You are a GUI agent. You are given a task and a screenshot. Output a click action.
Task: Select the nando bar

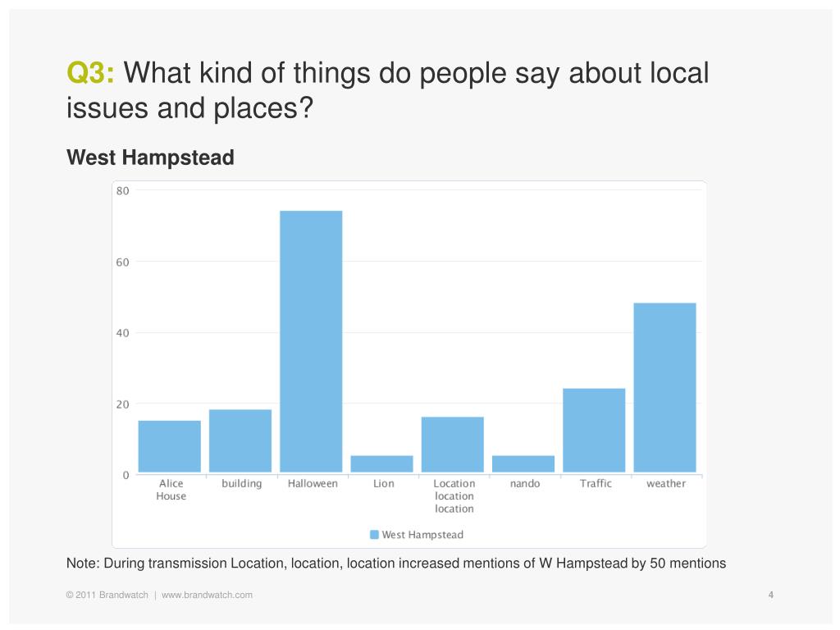pyautogui.click(x=523, y=464)
